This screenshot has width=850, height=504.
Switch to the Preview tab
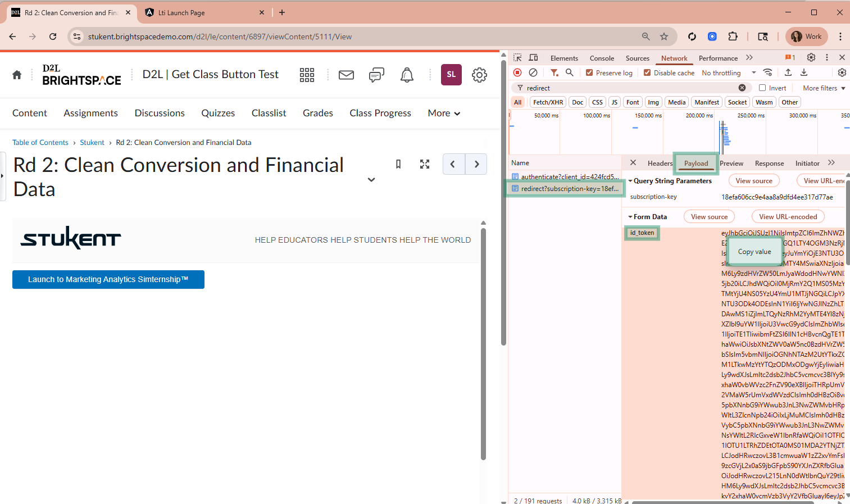click(731, 163)
